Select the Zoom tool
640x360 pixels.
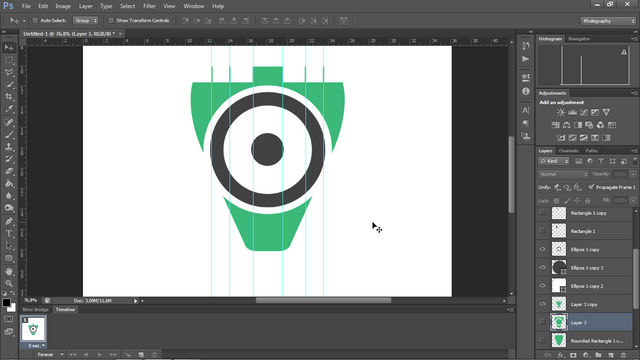click(9, 283)
